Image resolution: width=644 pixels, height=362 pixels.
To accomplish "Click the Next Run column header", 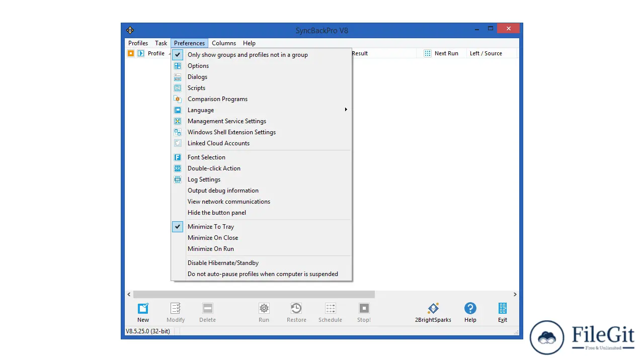I will tap(446, 53).
